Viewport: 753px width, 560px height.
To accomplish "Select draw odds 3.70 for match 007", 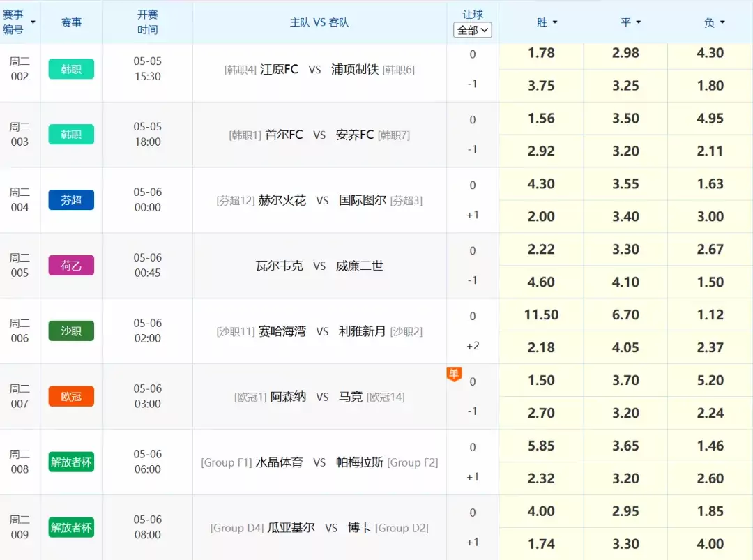I will [x=625, y=380].
